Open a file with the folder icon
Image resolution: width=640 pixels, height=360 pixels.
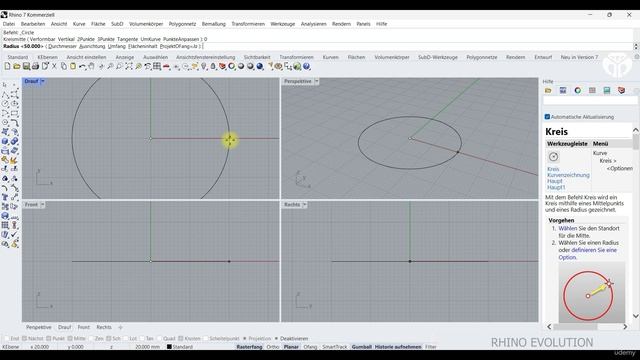(17, 66)
